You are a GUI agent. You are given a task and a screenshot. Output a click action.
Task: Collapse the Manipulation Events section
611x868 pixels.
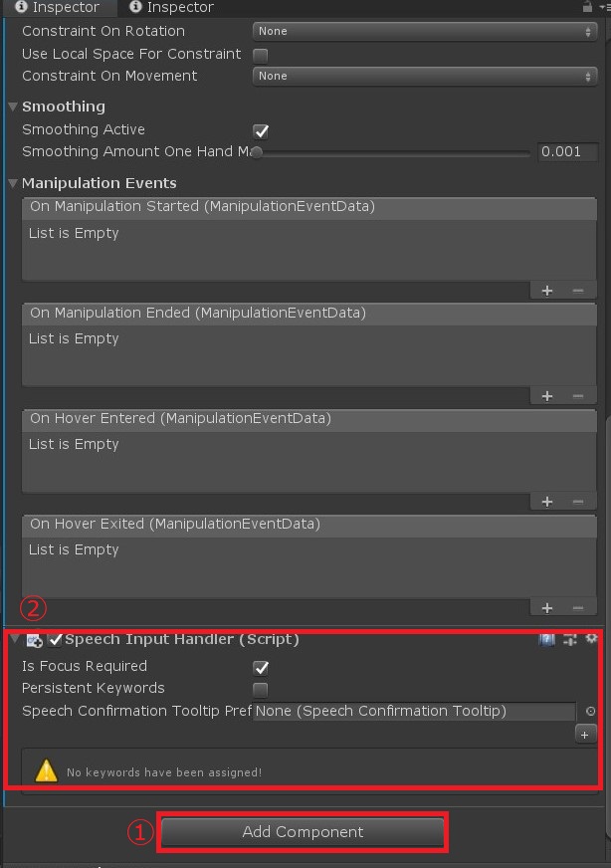click(x=13, y=183)
